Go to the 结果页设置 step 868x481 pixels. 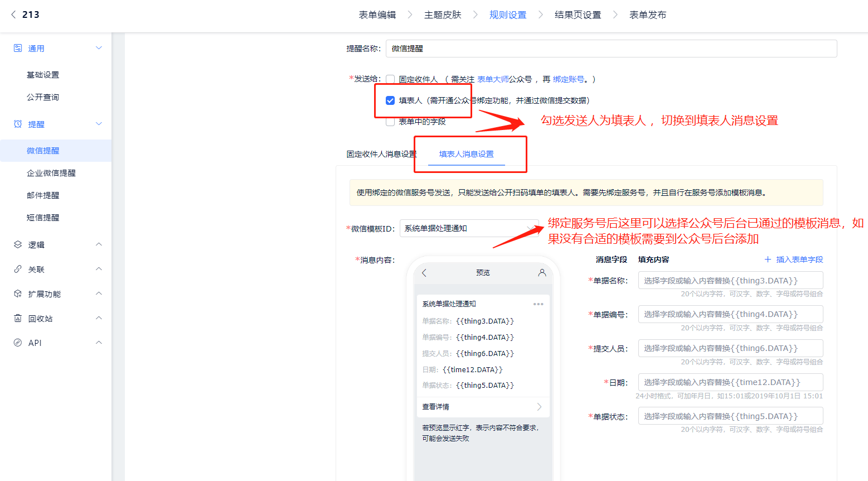click(x=578, y=15)
